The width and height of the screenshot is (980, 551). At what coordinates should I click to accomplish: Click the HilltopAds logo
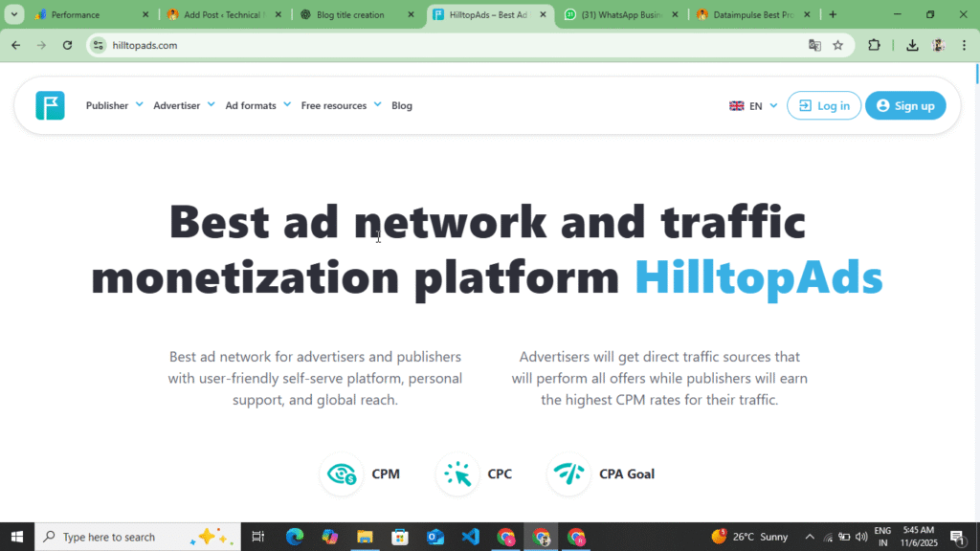click(49, 105)
